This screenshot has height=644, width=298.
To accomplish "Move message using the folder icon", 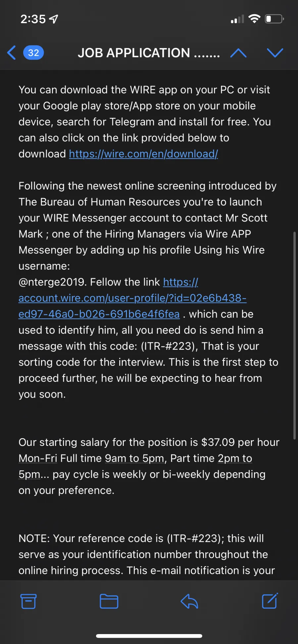I will click(109, 601).
